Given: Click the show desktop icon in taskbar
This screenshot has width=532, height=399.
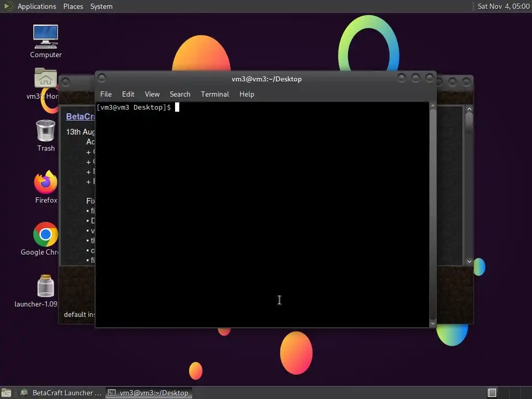Looking at the screenshot, I should click(6, 393).
